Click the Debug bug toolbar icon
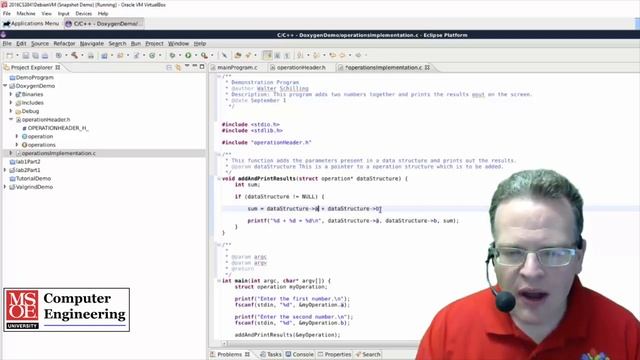 [172, 55]
